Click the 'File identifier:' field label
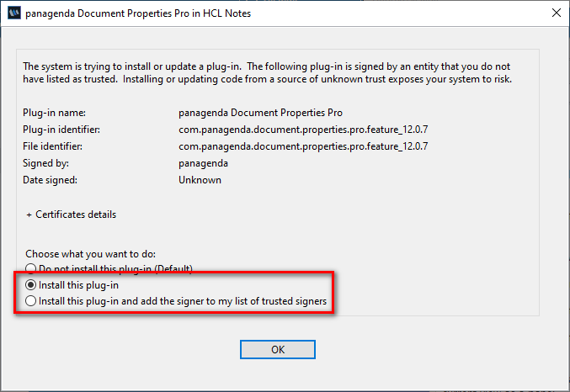 click(53, 146)
